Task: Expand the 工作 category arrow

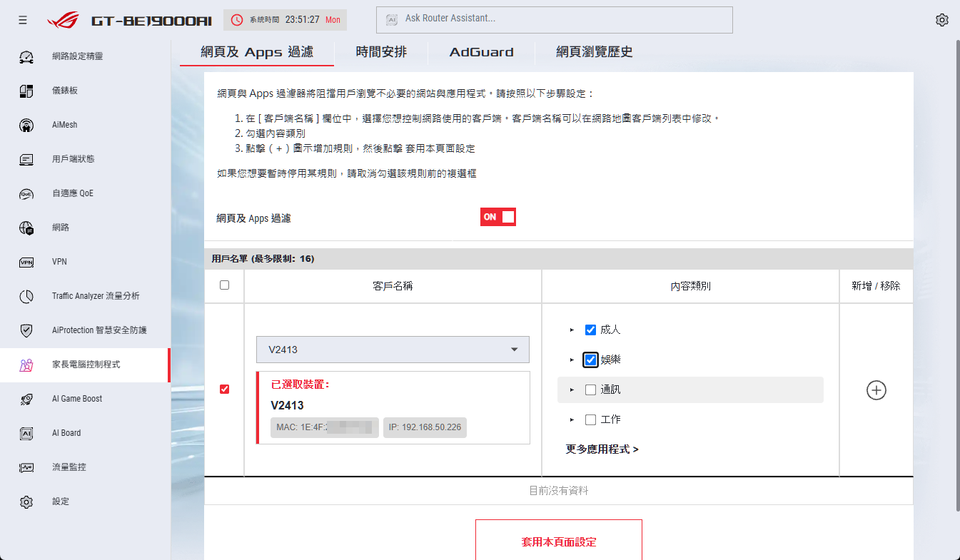Action: [x=572, y=419]
